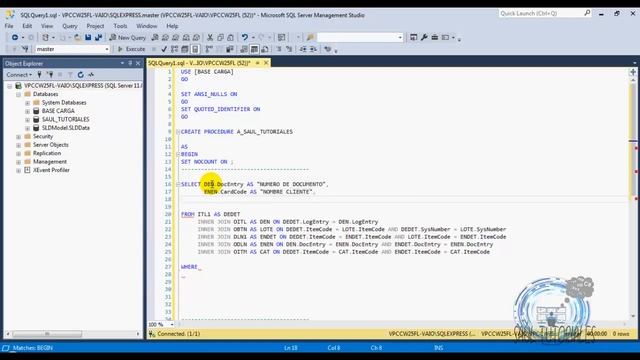Close the SQLQuery1.sql tab

coord(266,63)
